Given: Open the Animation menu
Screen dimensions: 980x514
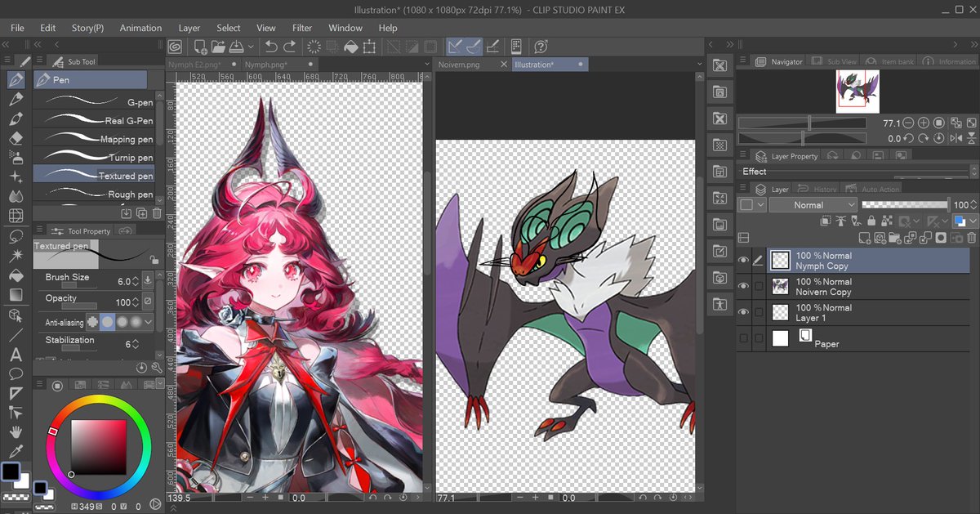Looking at the screenshot, I should click(140, 28).
